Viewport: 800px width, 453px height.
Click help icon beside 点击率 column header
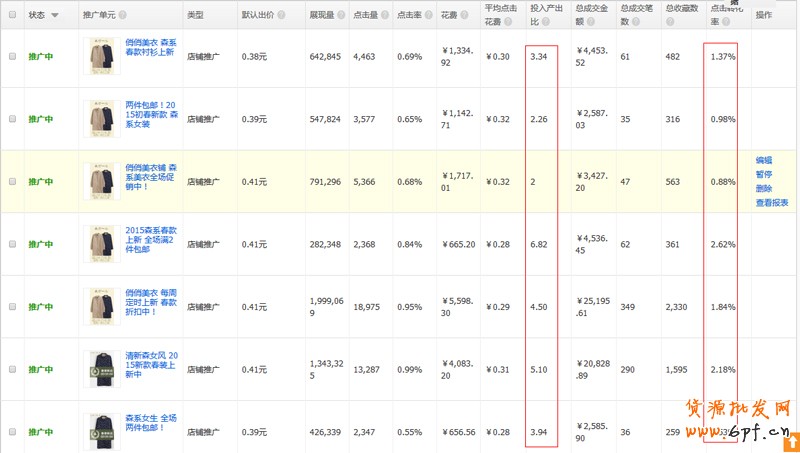point(427,16)
